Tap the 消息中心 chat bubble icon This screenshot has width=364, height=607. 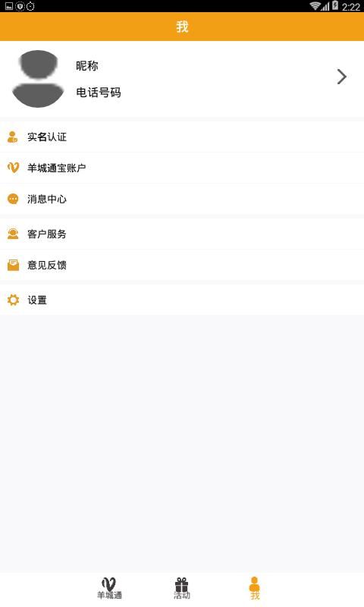pos(13,199)
